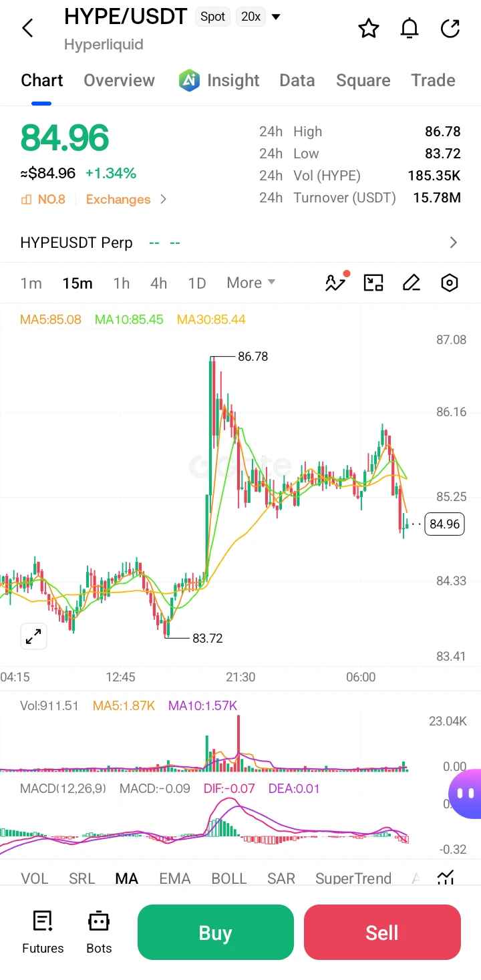Switch to Trade tab
481x980 pixels.
[433, 80]
